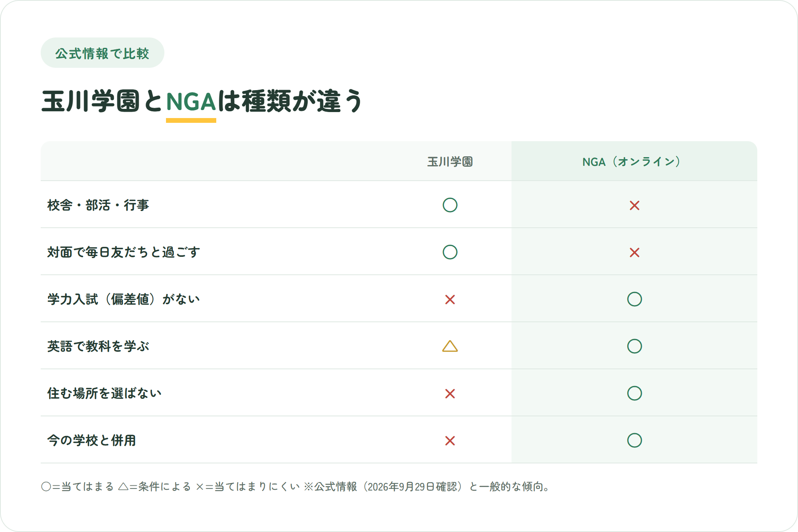This screenshot has width=798, height=532.
Task: Click row label 校舎・部活・行事
Action: tap(98, 205)
